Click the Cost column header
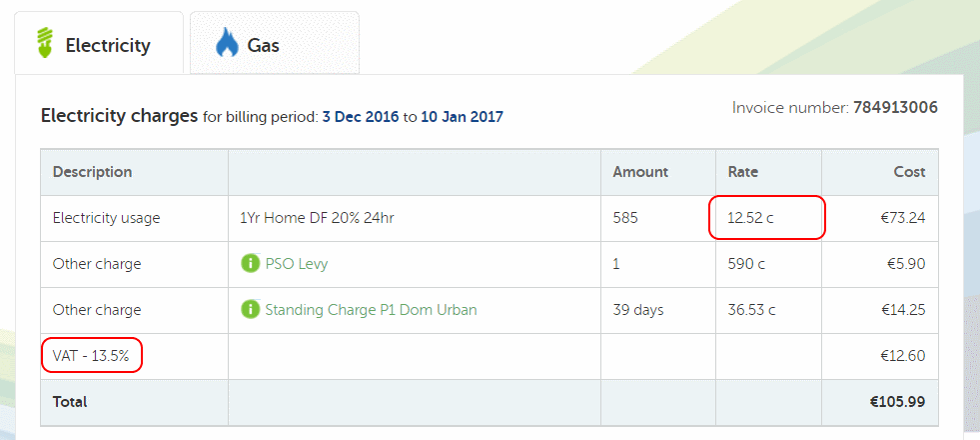 [x=909, y=172]
